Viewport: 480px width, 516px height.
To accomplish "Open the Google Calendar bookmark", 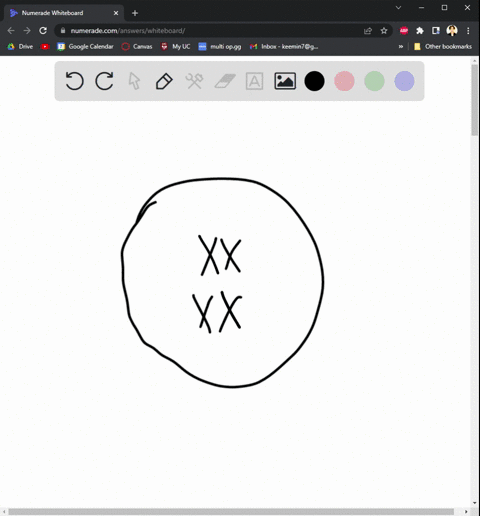I will (85, 47).
